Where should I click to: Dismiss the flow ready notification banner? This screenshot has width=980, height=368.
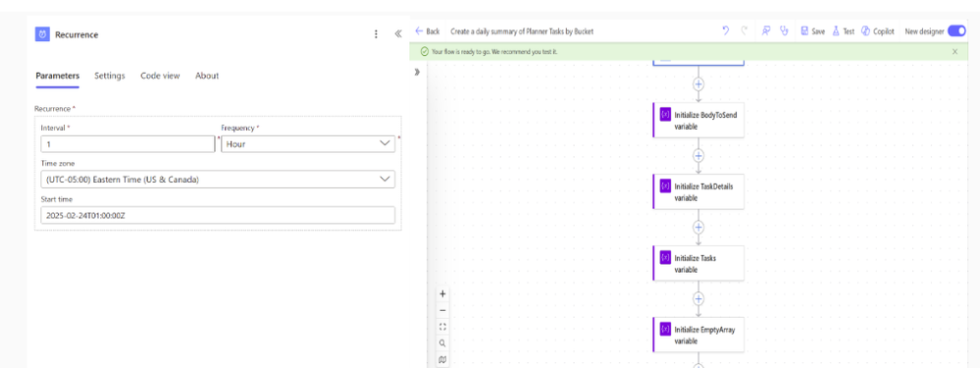click(954, 52)
